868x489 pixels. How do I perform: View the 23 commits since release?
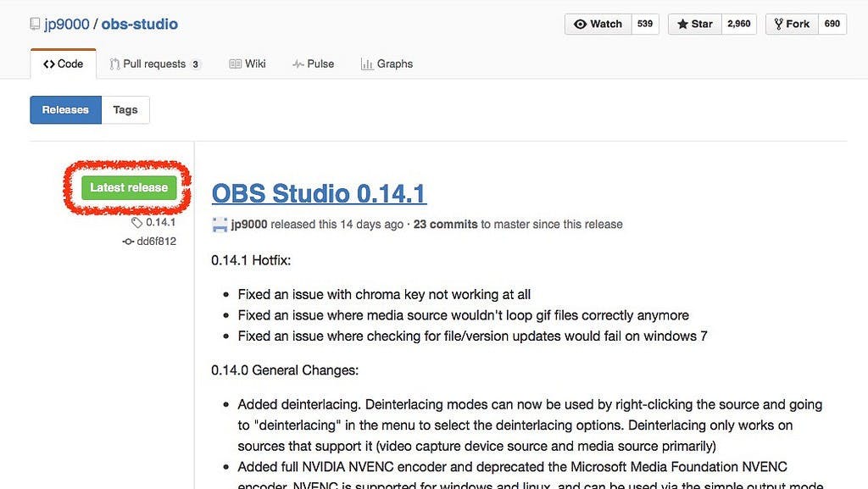point(445,225)
